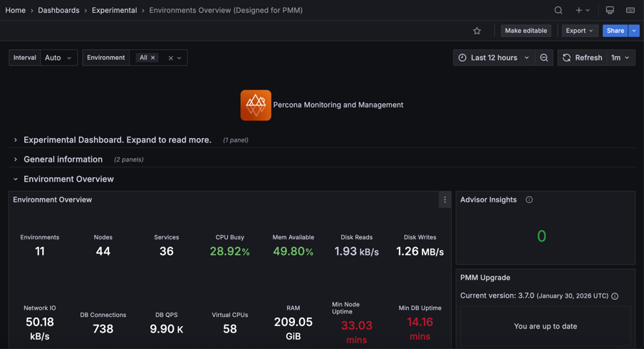Click the blue Share button

615,31
